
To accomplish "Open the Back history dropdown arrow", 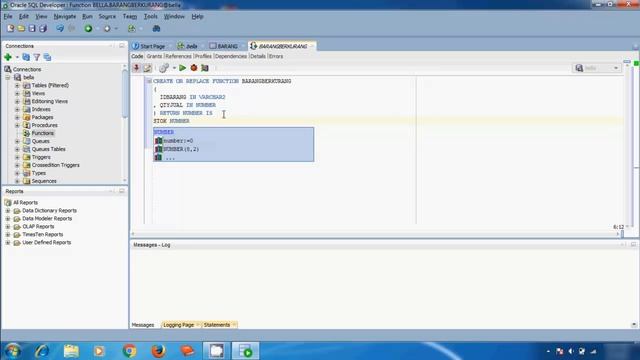I will coord(97,29).
